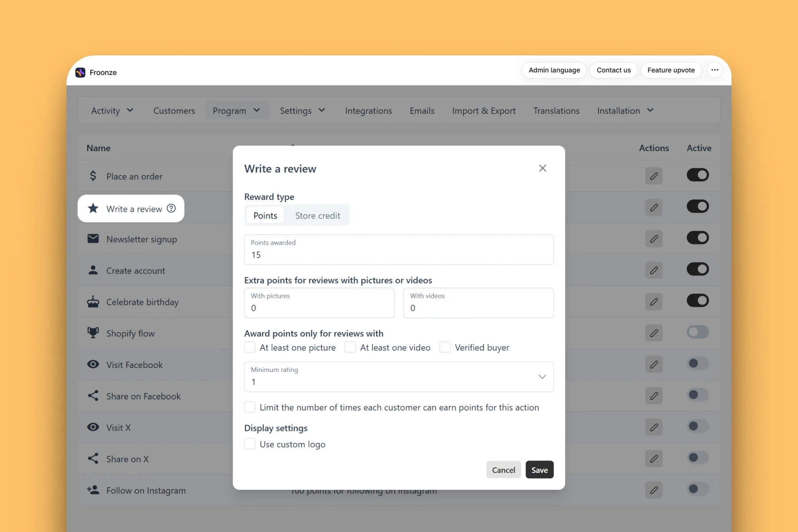The image size is (798, 532).
Task: Check the At least one video checkbox
Action: tap(350, 347)
